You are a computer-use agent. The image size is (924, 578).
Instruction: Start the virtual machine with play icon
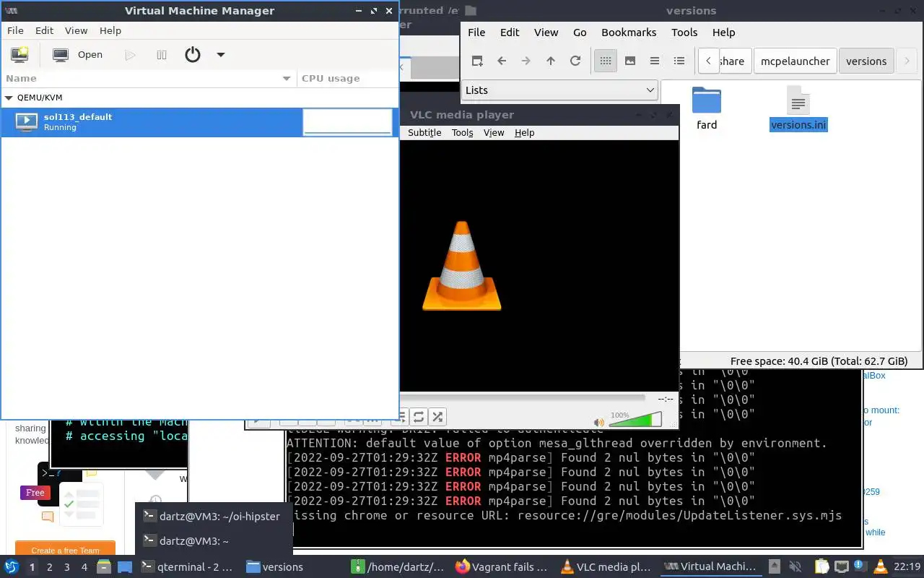[x=130, y=55]
